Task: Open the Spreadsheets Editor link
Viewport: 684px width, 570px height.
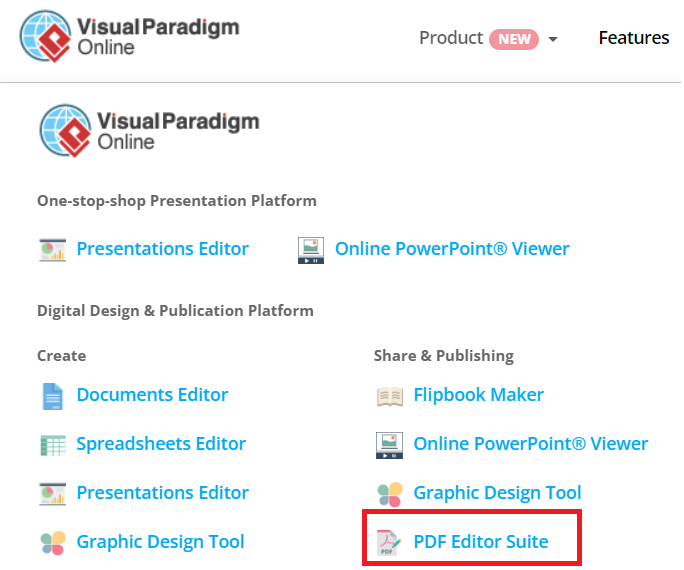Action: coord(161,444)
